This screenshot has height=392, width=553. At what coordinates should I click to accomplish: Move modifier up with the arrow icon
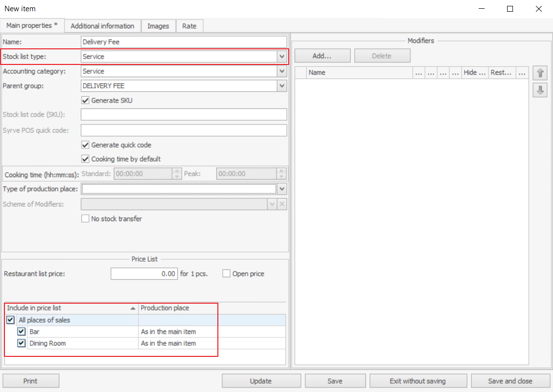(540, 73)
